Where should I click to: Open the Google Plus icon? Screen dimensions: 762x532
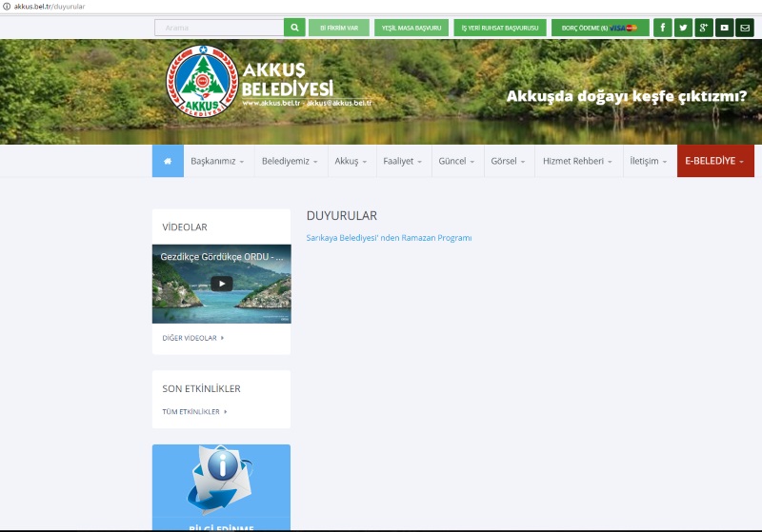pyautogui.click(x=704, y=28)
